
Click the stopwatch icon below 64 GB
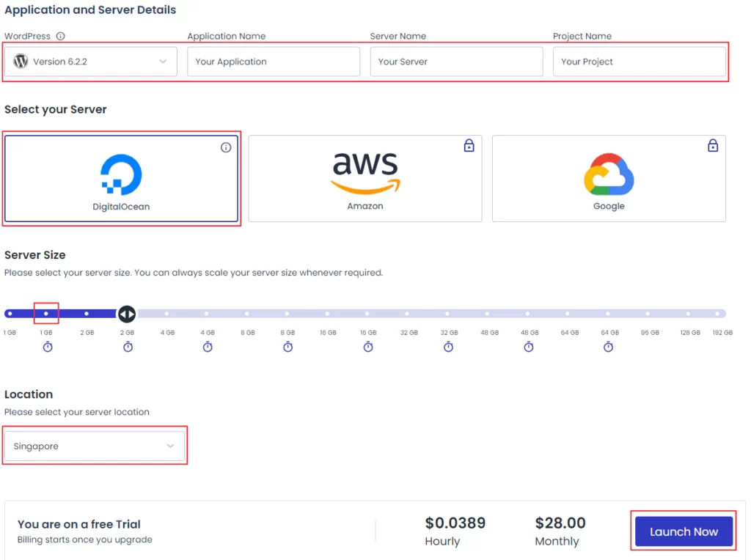[608, 347]
